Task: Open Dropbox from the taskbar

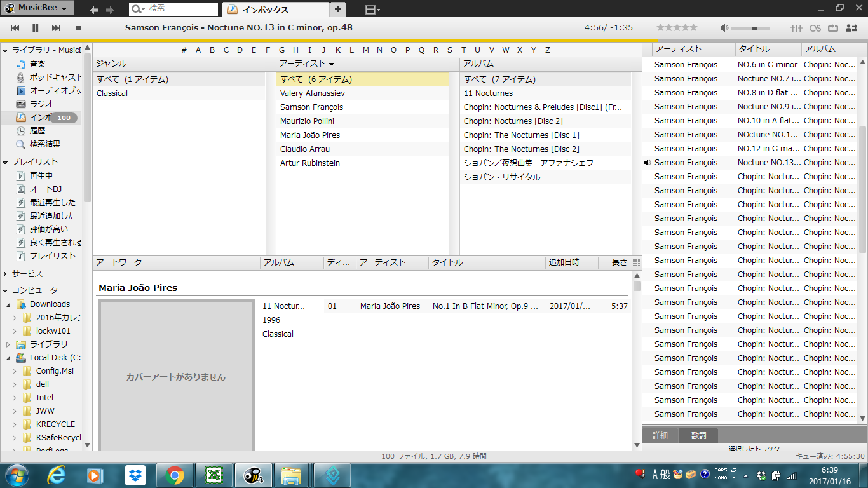Action: (135, 475)
